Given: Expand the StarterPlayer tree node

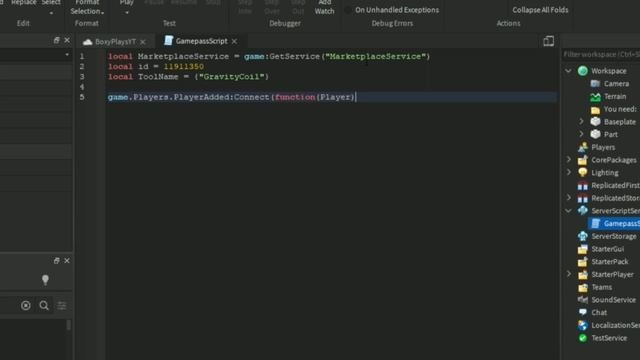Looking at the screenshot, I should [569, 274].
